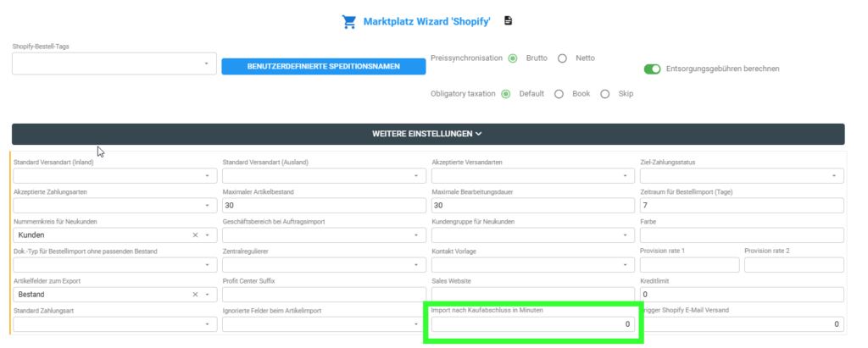Image resolution: width=868 pixels, height=348 pixels.
Task: Select the Brutto price synchronisation option
Action: (x=513, y=58)
